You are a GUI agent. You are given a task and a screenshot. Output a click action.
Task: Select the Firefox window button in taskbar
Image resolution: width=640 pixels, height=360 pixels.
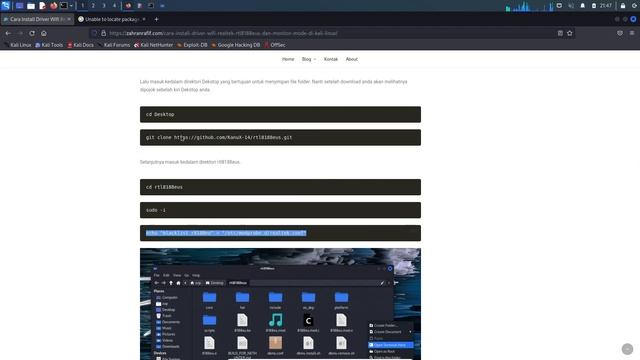coord(128,6)
